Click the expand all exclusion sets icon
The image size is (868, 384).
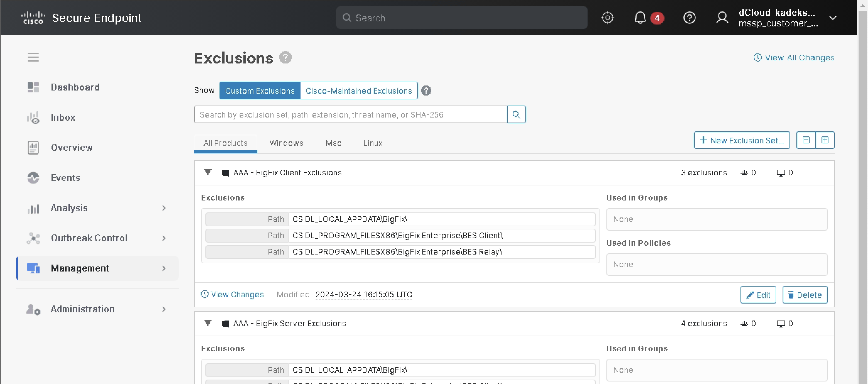point(825,140)
